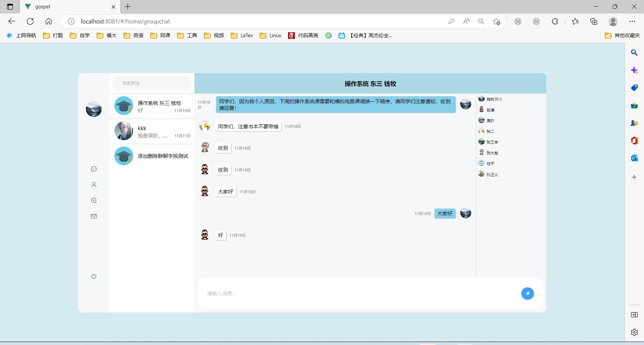
Task: Open the contacts person icon in sidebar
Action: 94,185
